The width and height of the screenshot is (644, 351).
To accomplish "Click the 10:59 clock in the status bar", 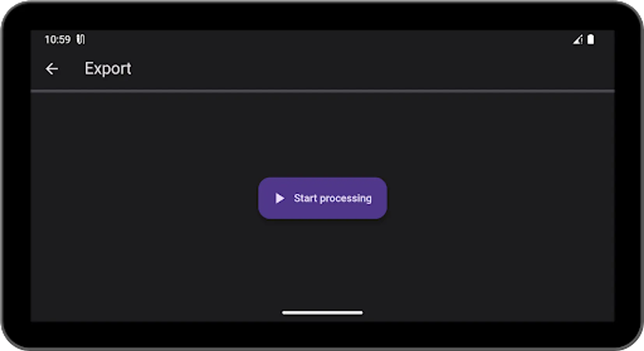I will coord(57,39).
